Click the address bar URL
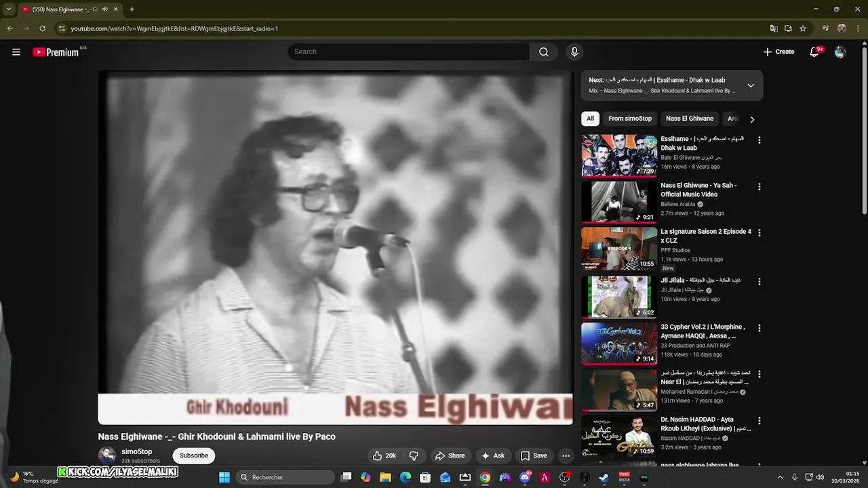The width and height of the screenshot is (868, 488). point(174,28)
